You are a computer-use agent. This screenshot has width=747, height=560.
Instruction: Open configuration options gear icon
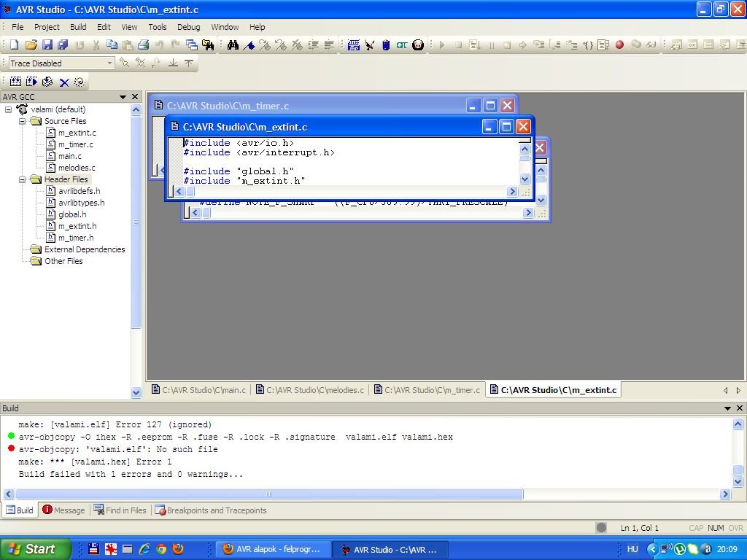pyautogui.click(x=80, y=82)
